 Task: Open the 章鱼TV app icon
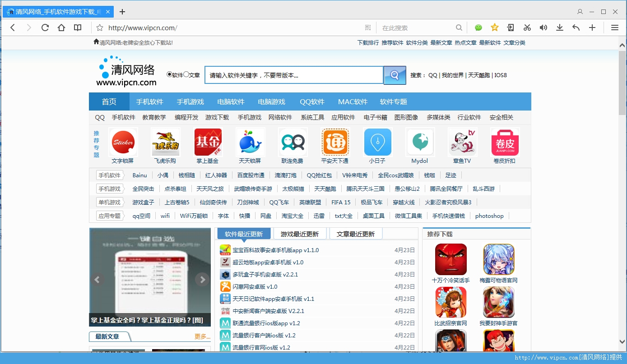(462, 142)
